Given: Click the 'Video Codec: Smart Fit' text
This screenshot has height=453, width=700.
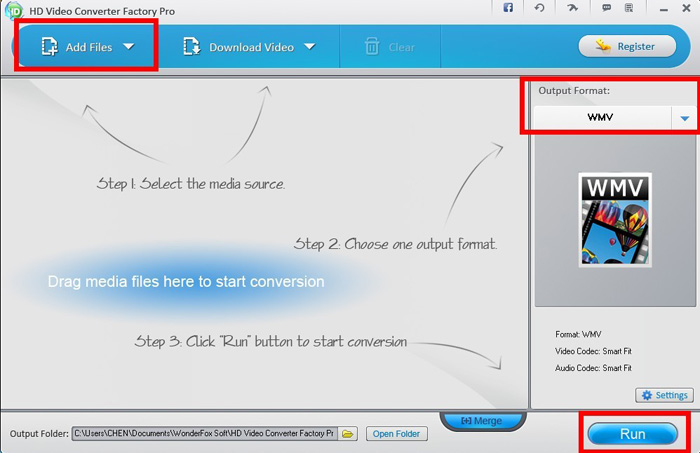Looking at the screenshot, I should point(593,351).
